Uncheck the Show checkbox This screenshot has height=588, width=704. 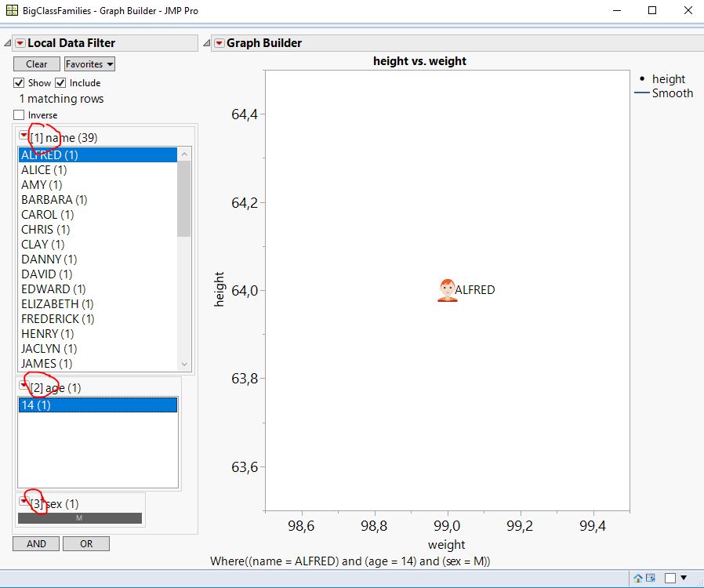click(x=18, y=82)
